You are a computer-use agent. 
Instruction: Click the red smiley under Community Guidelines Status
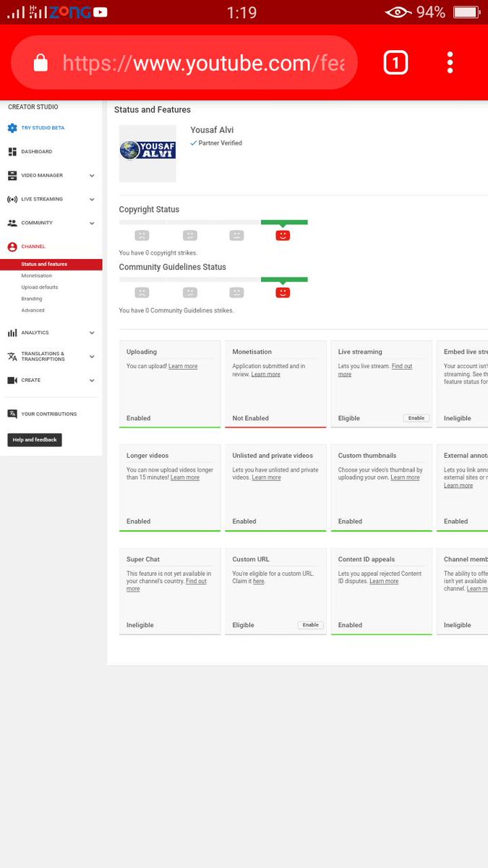283,292
